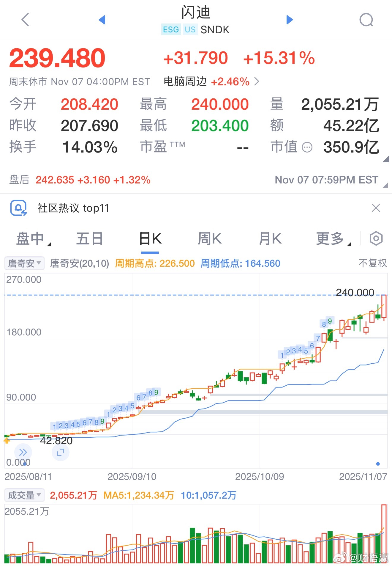
Task: Switch to 月K chart tab
Action: [x=270, y=239]
